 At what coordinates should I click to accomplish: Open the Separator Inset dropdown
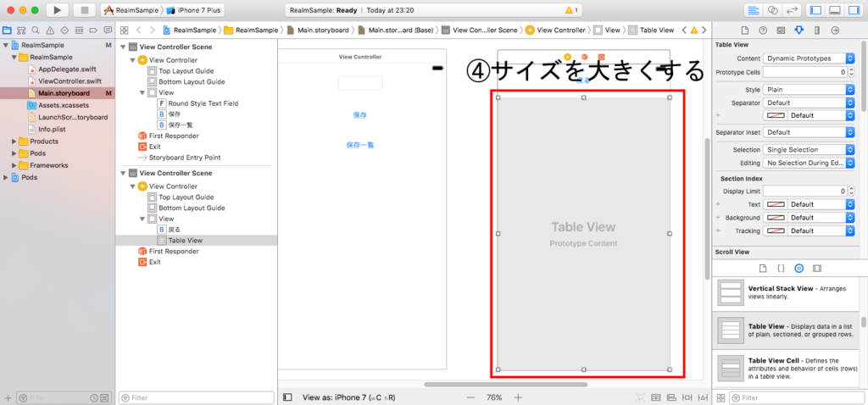click(x=809, y=132)
